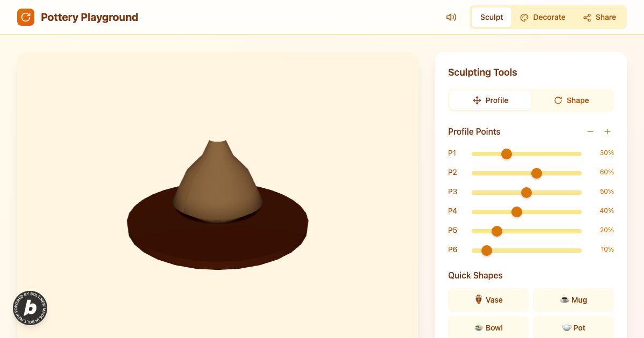Click the P6 slider handle
The height and width of the screenshot is (338, 644).
tap(487, 251)
